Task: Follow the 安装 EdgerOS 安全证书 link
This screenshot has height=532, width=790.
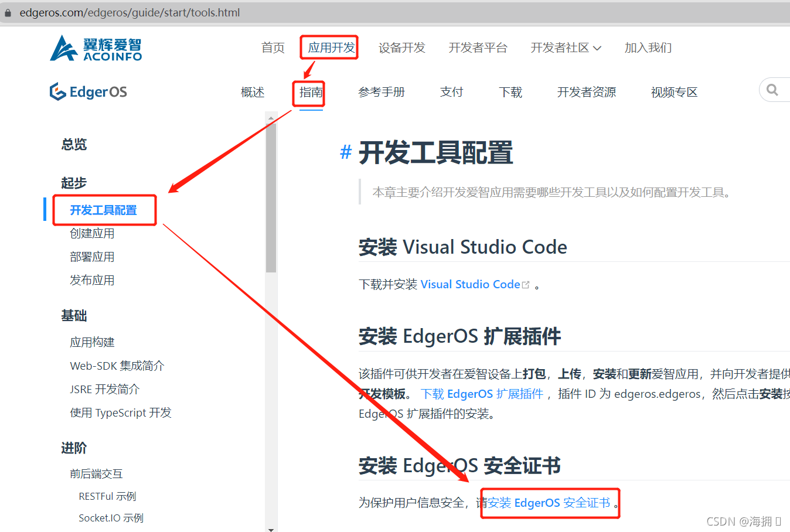Action: (x=550, y=503)
